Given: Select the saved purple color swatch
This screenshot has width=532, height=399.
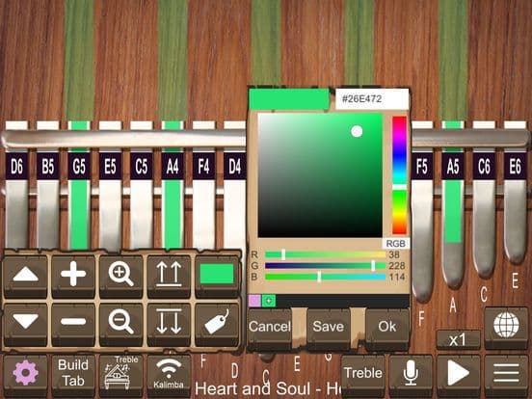Looking at the screenshot, I should point(254,301).
